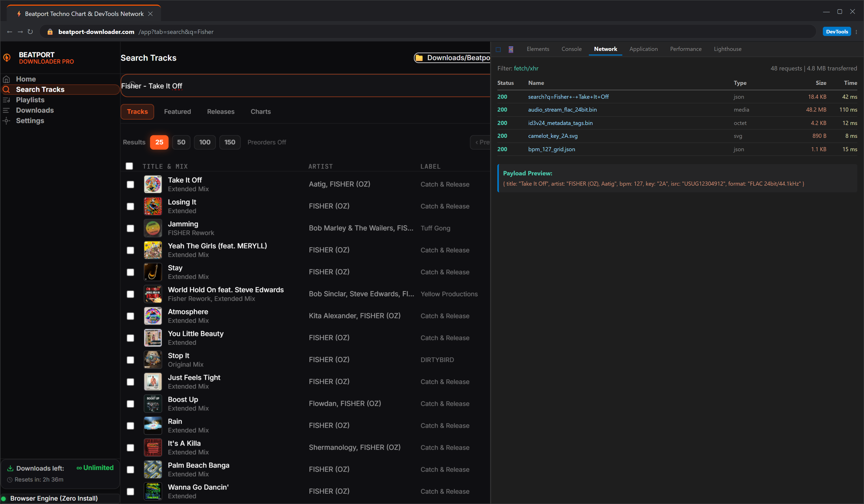864x504 pixels.
Task: Open the camelot_key_2A.svg network request
Action: tap(677, 136)
